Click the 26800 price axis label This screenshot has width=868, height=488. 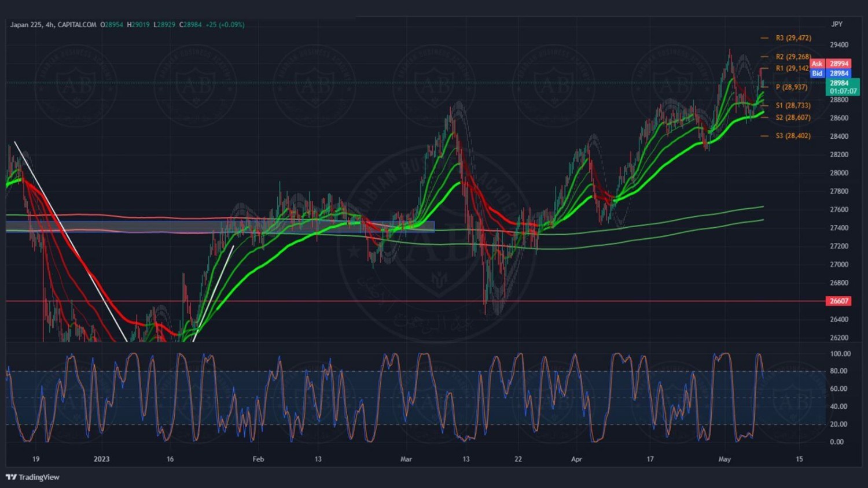click(x=839, y=283)
